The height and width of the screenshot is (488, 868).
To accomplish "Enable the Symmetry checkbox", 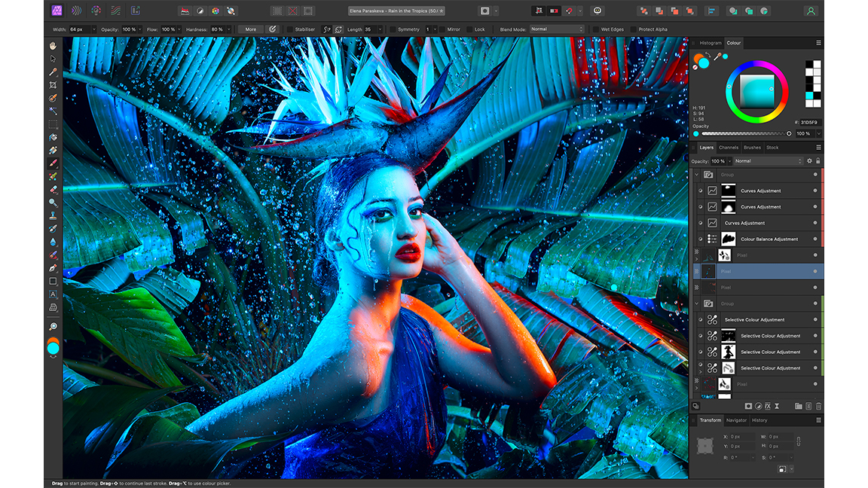I will click(x=393, y=29).
